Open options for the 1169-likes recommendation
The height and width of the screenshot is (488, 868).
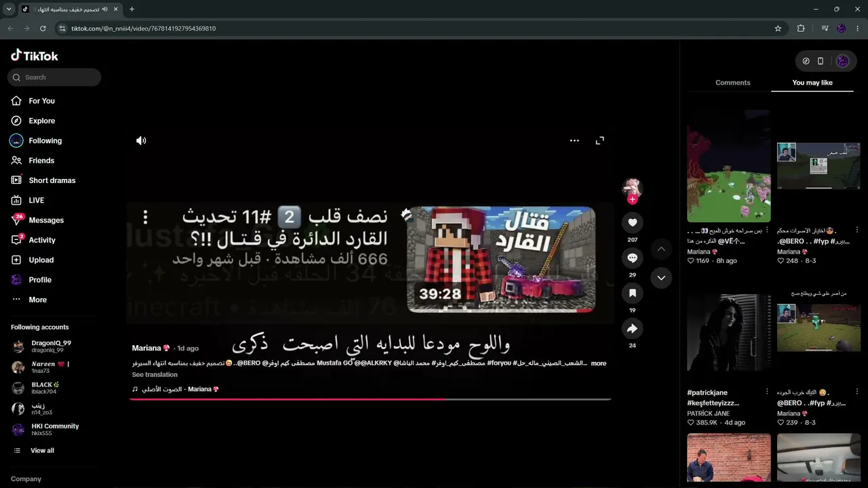(x=768, y=230)
